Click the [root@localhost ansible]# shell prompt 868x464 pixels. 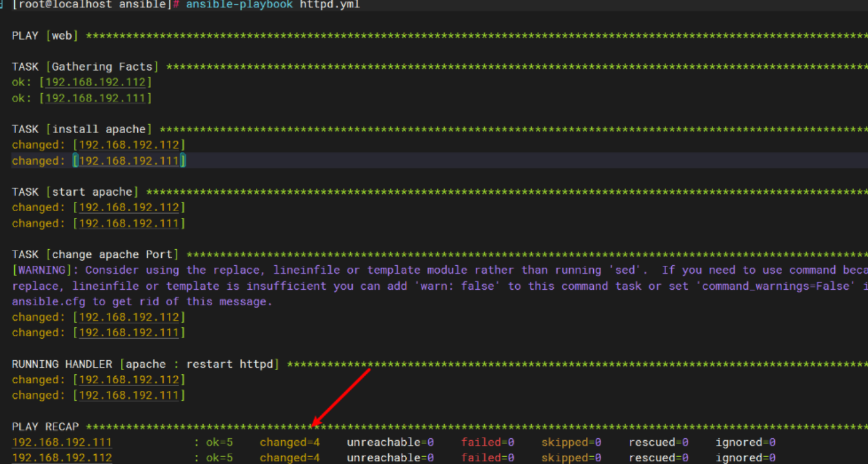[96, 5]
